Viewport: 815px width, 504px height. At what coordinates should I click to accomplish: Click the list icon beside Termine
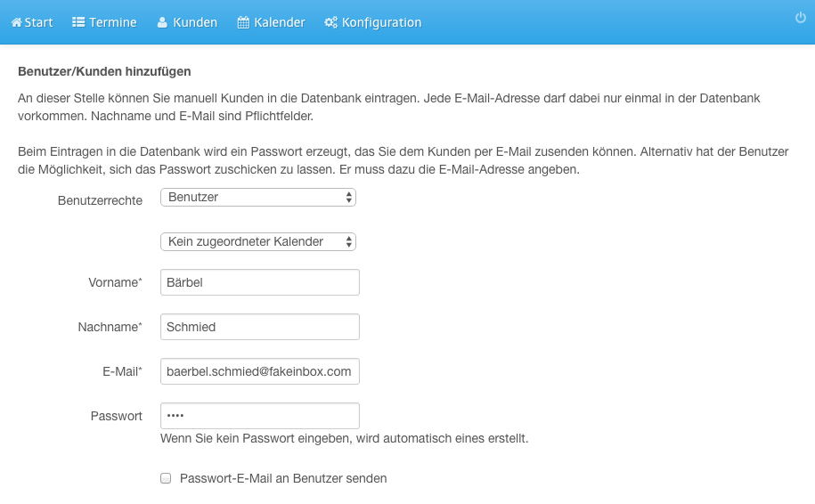[x=78, y=22]
